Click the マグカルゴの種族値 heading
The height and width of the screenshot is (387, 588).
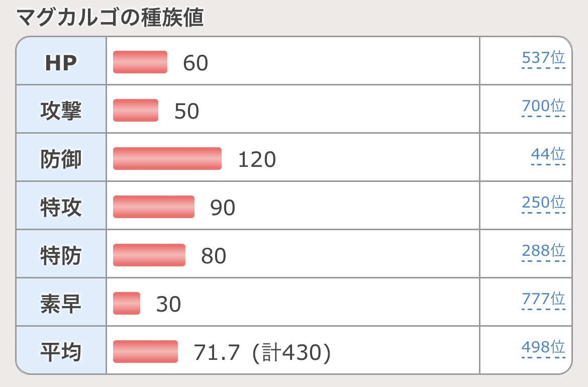tap(110, 17)
